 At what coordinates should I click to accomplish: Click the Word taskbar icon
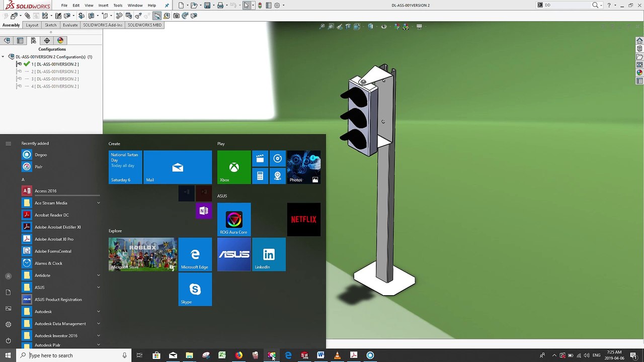tap(320, 355)
